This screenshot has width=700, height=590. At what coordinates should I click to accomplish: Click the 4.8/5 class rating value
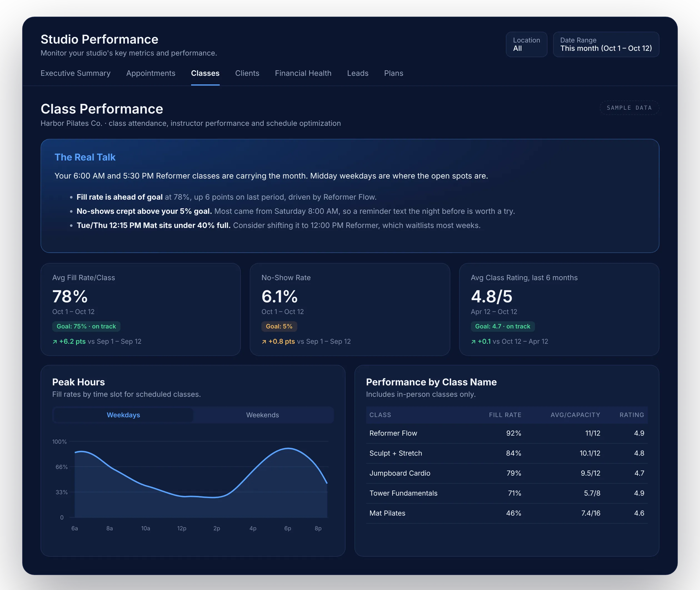pos(492,297)
